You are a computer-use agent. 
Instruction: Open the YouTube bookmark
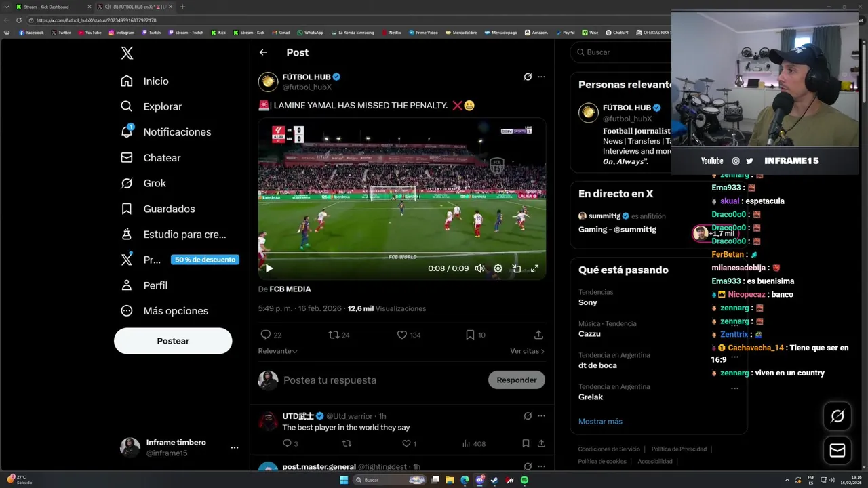pyautogui.click(x=90, y=33)
